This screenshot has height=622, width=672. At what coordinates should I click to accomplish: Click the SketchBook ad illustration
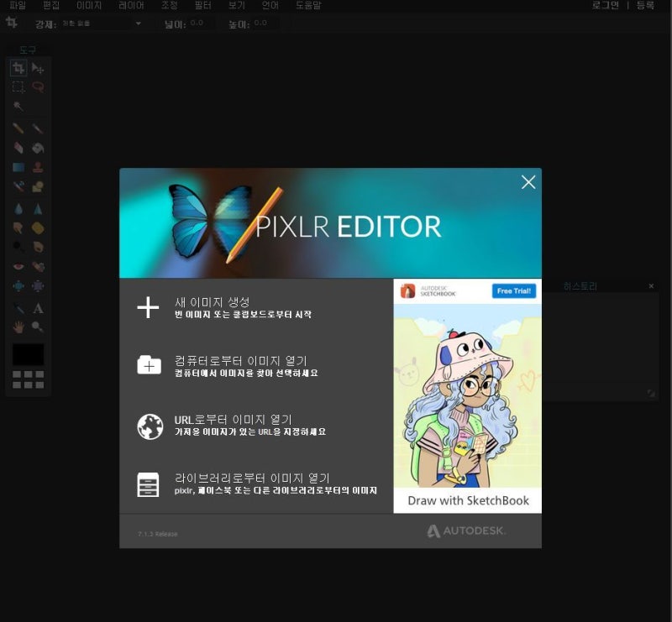(468, 395)
